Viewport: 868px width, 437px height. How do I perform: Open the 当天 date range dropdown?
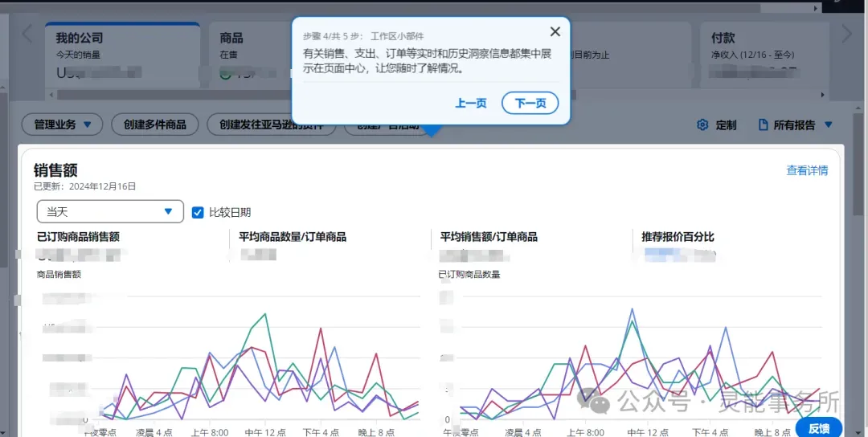[x=110, y=211]
